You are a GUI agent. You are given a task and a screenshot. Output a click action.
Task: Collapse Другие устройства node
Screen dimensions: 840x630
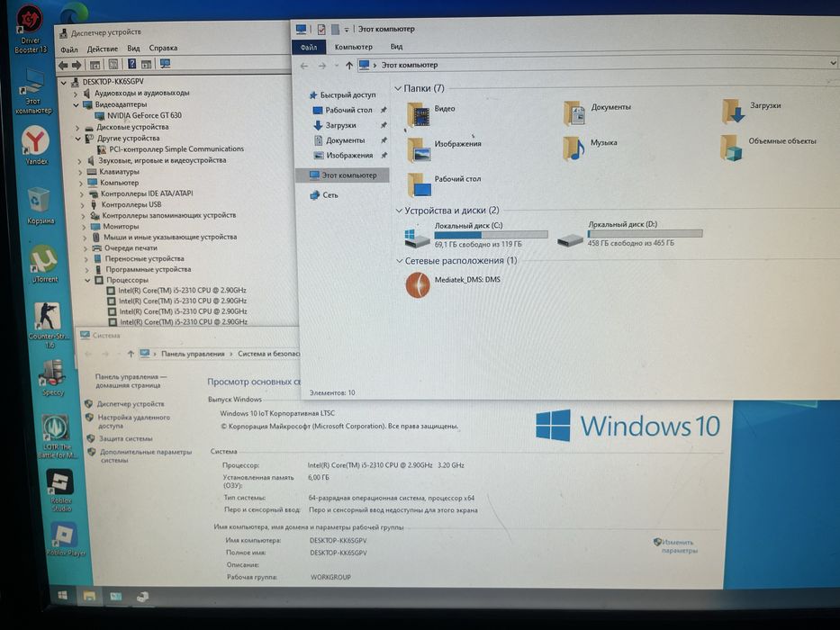78,139
